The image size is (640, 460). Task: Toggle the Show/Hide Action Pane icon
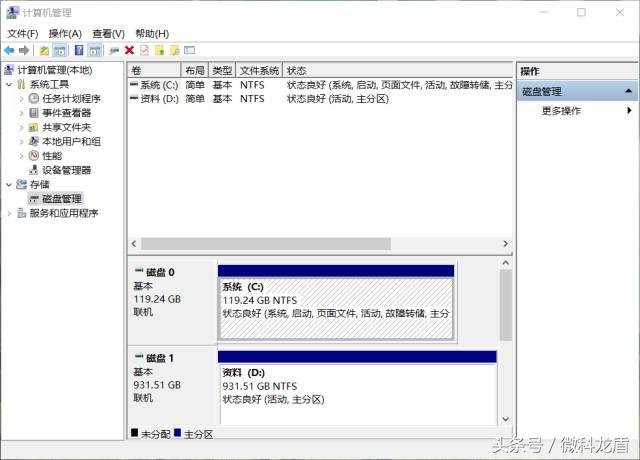click(x=95, y=51)
